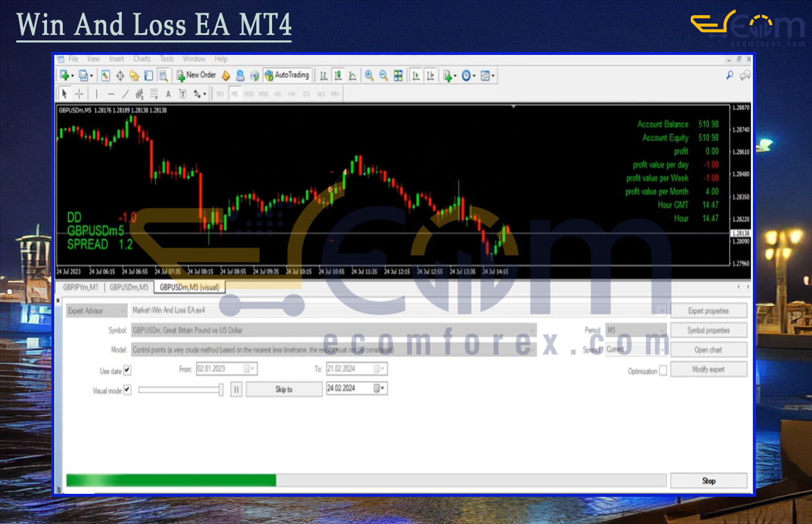This screenshot has width=812, height=524.
Task: Zoom out on the chart
Action: point(383,75)
